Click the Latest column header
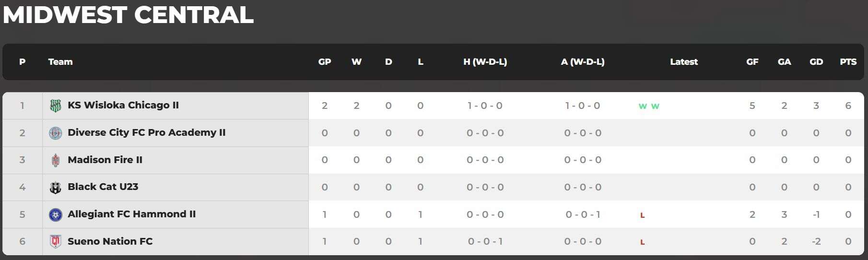The height and width of the screenshot is (260, 868). pos(684,61)
